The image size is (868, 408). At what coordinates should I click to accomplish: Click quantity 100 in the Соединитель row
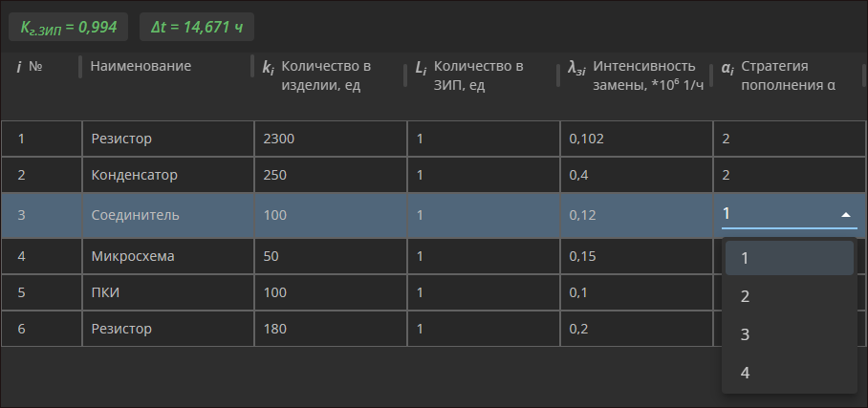331,215
